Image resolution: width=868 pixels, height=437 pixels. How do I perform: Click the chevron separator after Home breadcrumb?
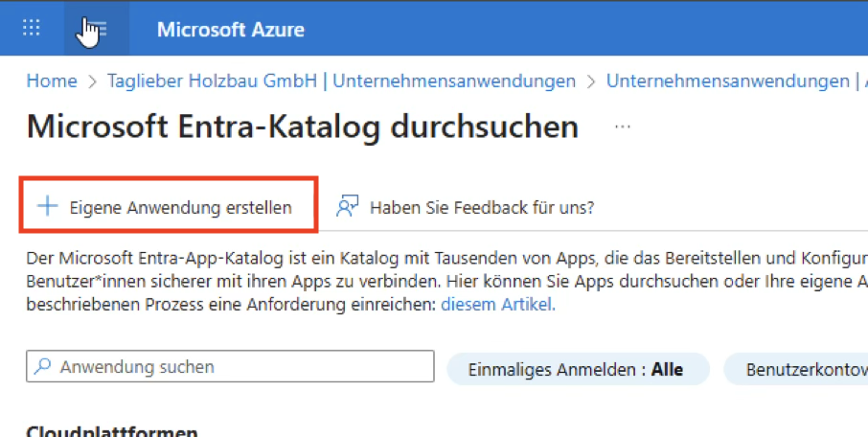[93, 82]
